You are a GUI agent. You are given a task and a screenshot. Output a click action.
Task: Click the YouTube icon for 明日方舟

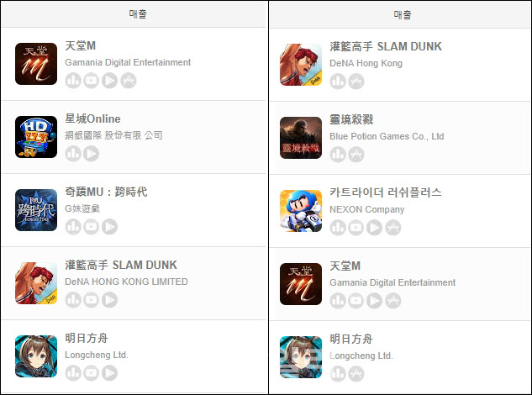click(92, 373)
